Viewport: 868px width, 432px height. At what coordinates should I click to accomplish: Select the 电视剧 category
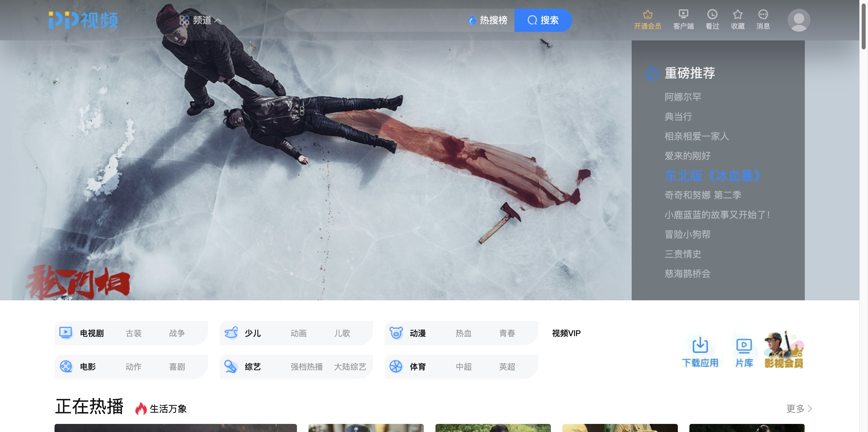click(92, 333)
